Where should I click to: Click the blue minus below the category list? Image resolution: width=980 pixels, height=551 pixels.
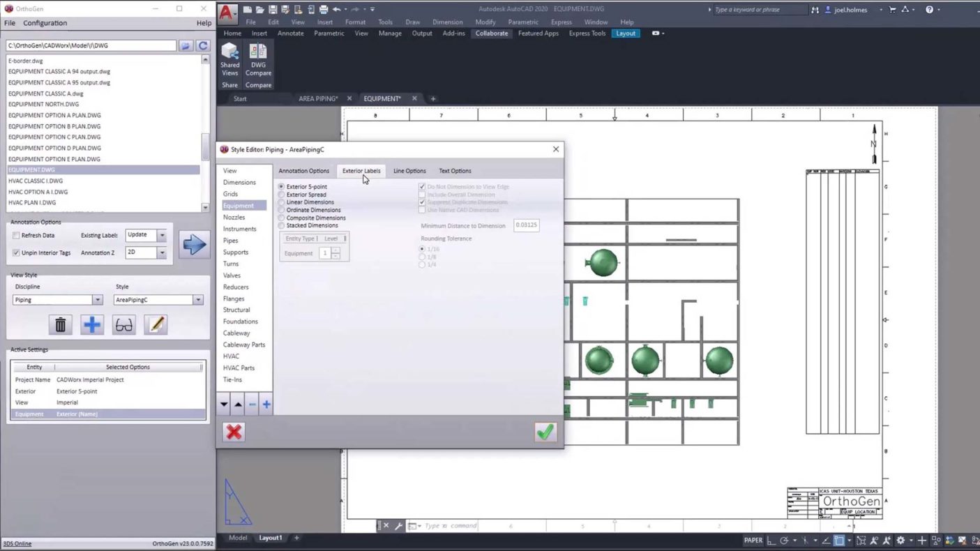pyautogui.click(x=252, y=405)
